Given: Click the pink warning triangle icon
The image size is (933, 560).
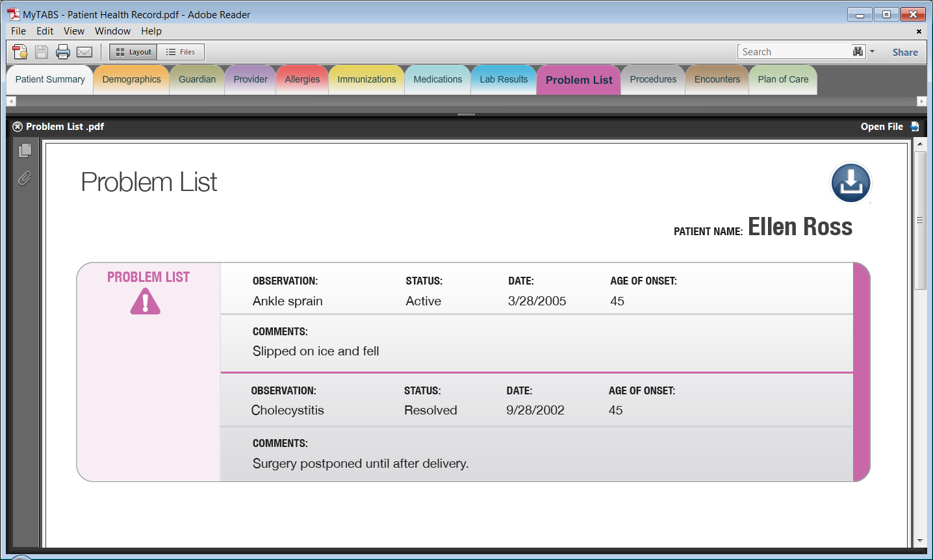Looking at the screenshot, I should (x=146, y=302).
